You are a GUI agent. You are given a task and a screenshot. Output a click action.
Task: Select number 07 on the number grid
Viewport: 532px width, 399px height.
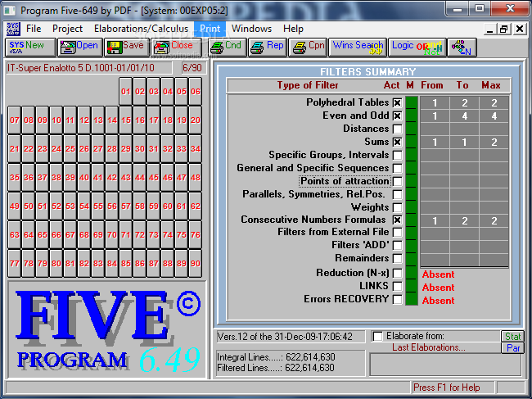15,120
